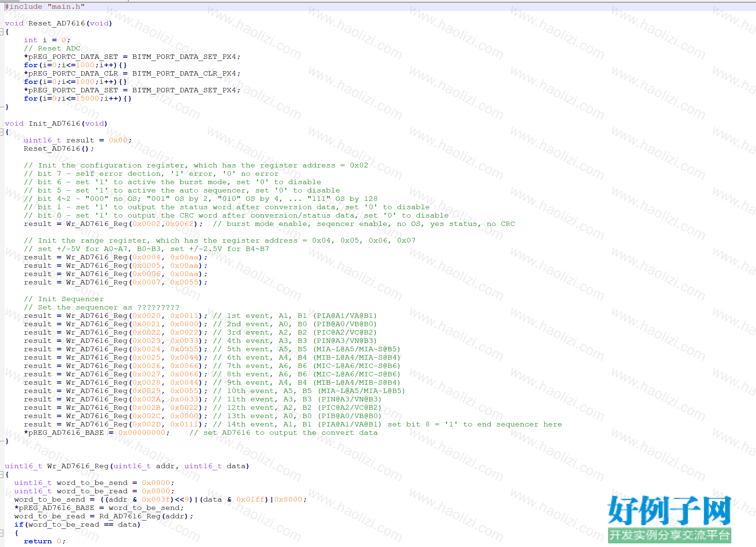Click the 'bit 1' status word comment

(x=227, y=207)
